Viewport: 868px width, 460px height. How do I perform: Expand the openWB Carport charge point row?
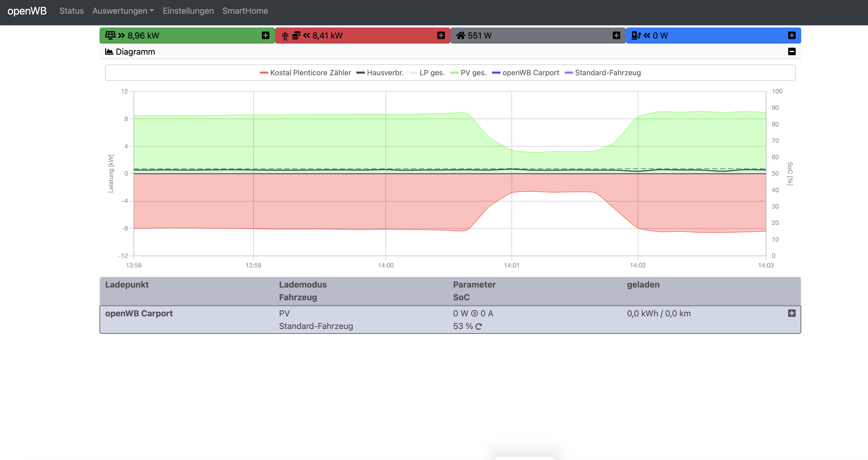[791, 313]
